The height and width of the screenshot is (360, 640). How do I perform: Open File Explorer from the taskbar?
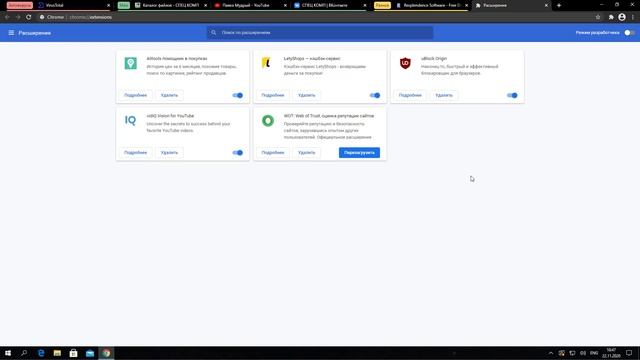57,353
